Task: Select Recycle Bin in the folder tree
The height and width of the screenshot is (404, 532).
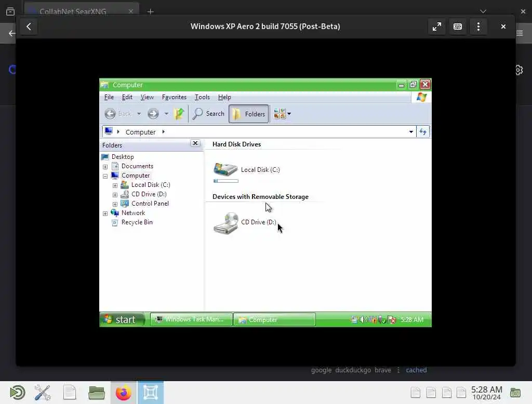Action: 137,222
